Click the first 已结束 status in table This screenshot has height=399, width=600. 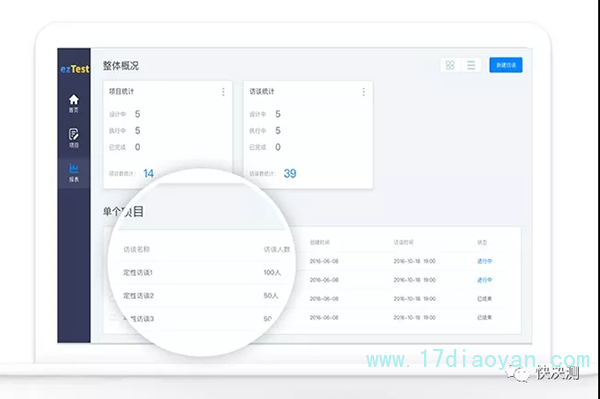pos(484,299)
